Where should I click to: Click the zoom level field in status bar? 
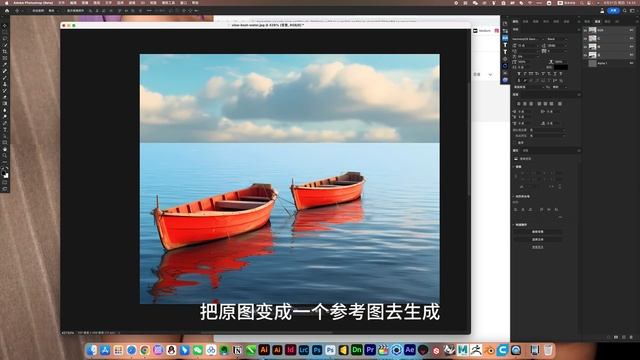pyautogui.click(x=68, y=333)
